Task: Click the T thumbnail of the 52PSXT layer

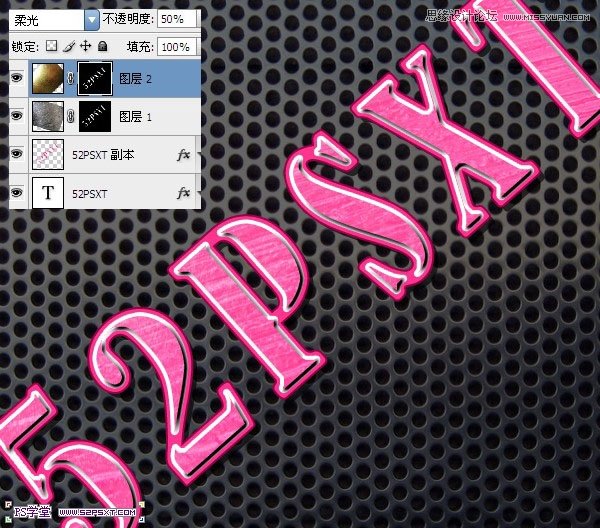Action: coord(48,191)
